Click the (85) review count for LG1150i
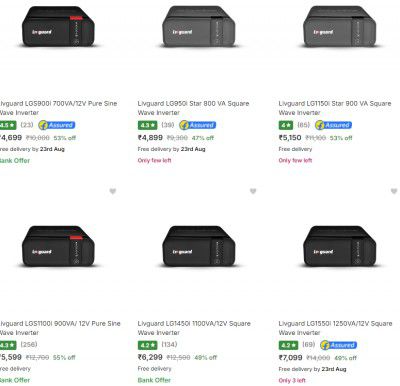The height and width of the screenshot is (386, 400). tap(304, 125)
